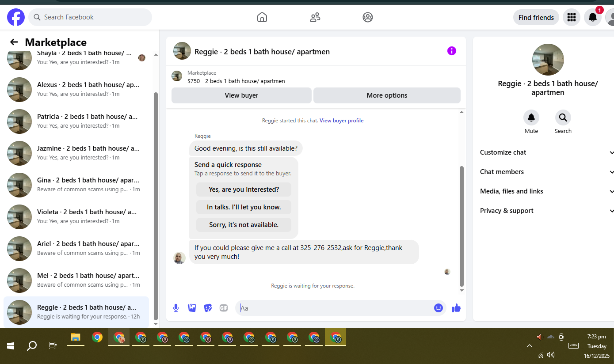
Task: Open the purple conversation information icon
Action: pos(452,51)
